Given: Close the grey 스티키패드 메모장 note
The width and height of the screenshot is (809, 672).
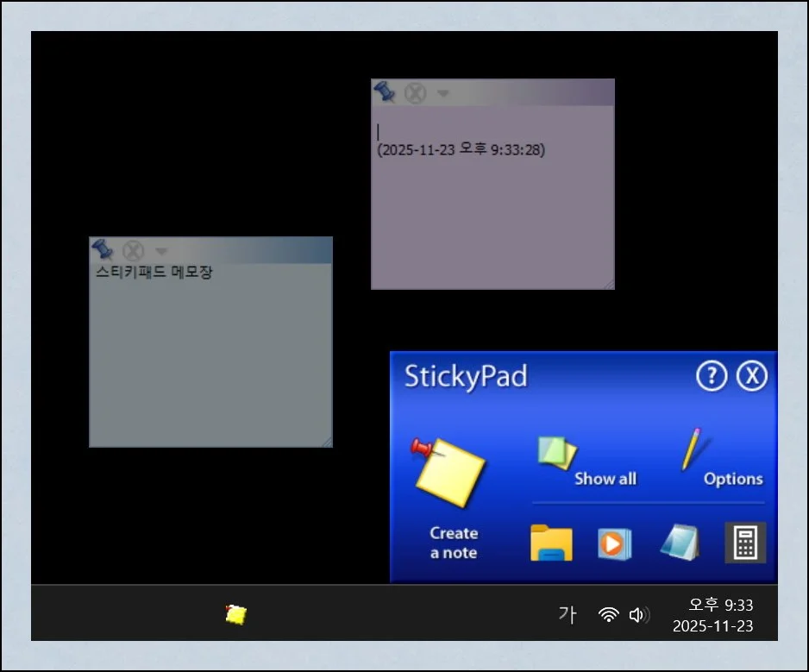Looking at the screenshot, I should (x=133, y=251).
